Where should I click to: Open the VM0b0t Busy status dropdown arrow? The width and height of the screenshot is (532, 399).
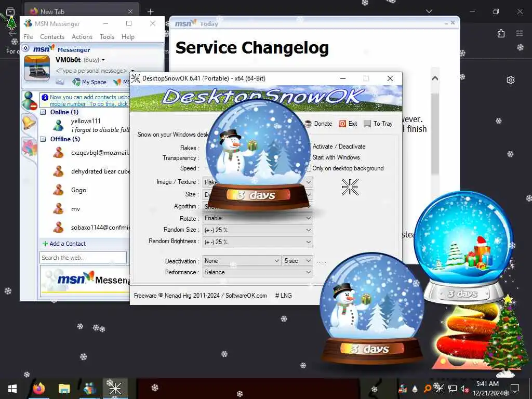click(x=103, y=60)
